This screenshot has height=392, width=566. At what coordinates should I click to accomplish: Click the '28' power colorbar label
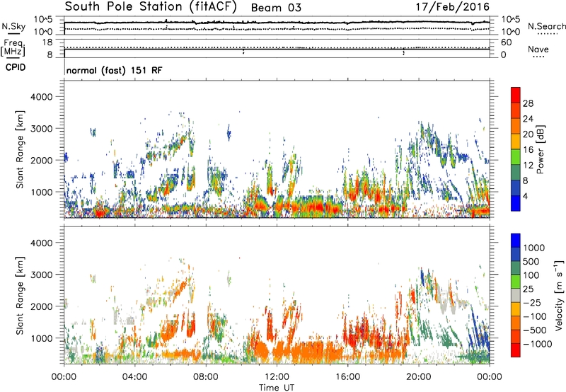pos(528,103)
